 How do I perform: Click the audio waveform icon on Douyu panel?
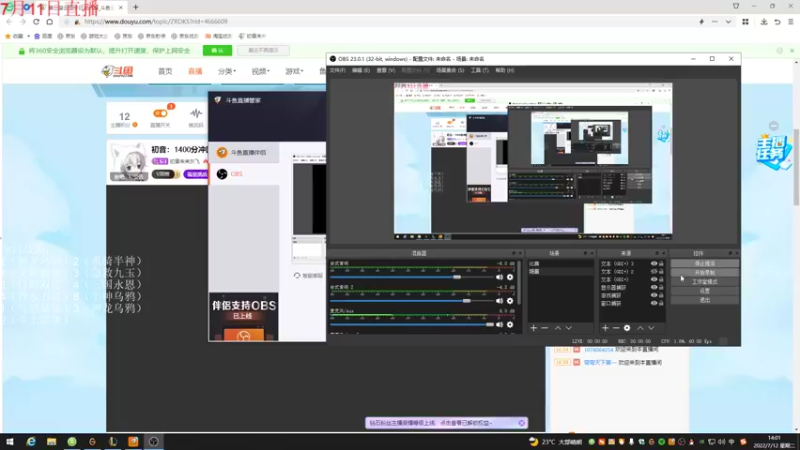(x=196, y=114)
